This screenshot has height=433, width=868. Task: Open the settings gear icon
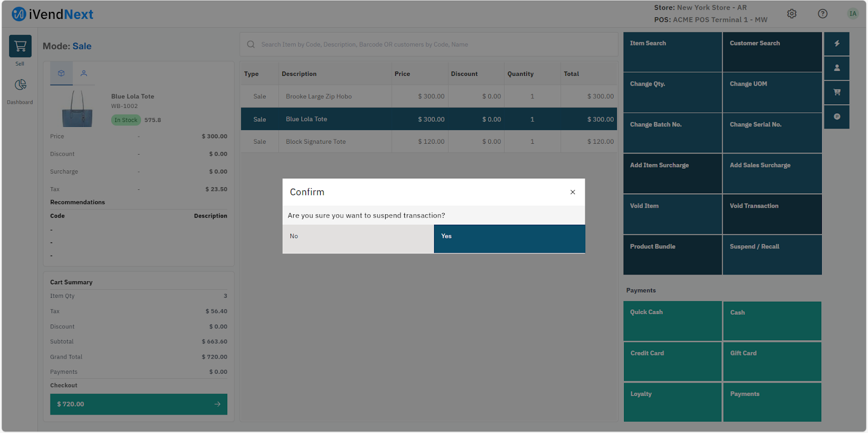click(792, 14)
